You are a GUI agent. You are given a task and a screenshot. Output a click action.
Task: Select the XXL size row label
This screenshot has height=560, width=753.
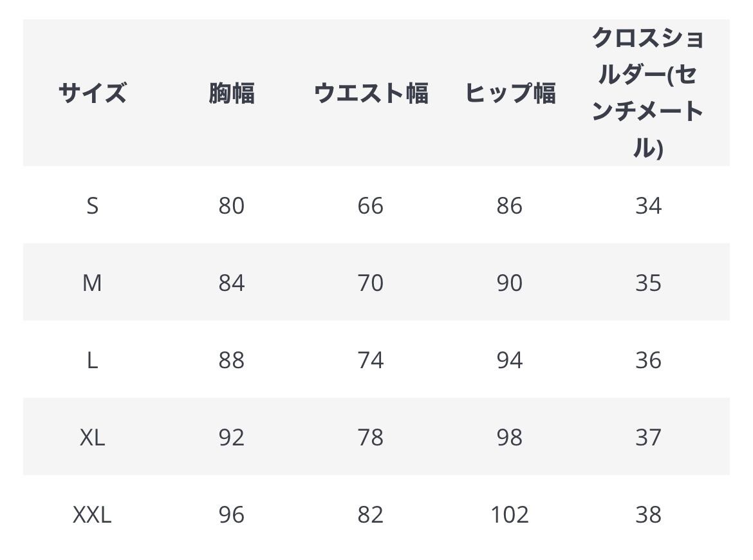coord(92,515)
